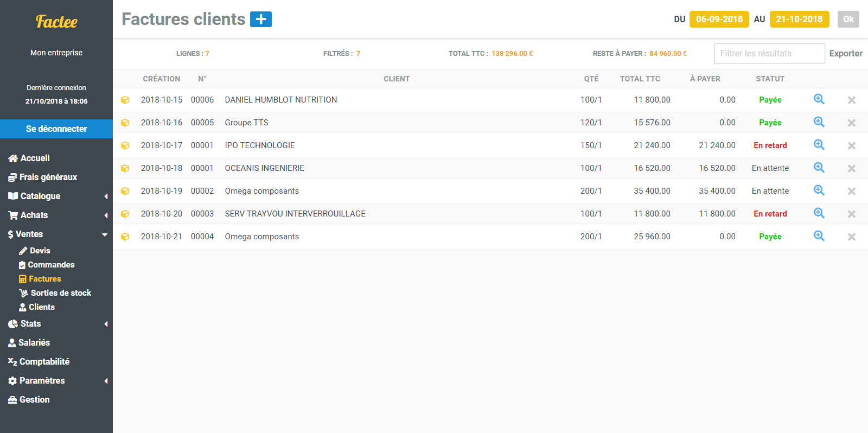Open the start date picker 06-09-2018

click(x=719, y=19)
